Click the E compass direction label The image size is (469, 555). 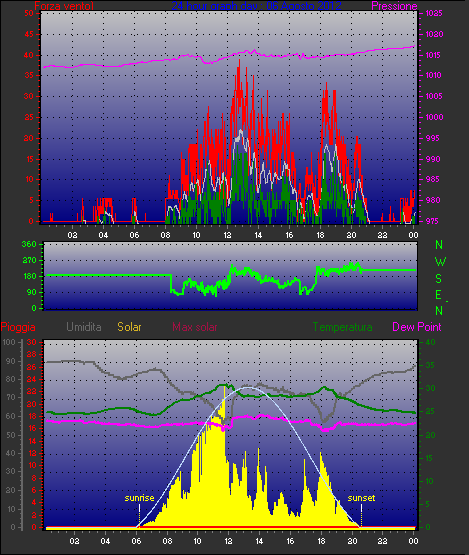pyautogui.click(x=438, y=295)
